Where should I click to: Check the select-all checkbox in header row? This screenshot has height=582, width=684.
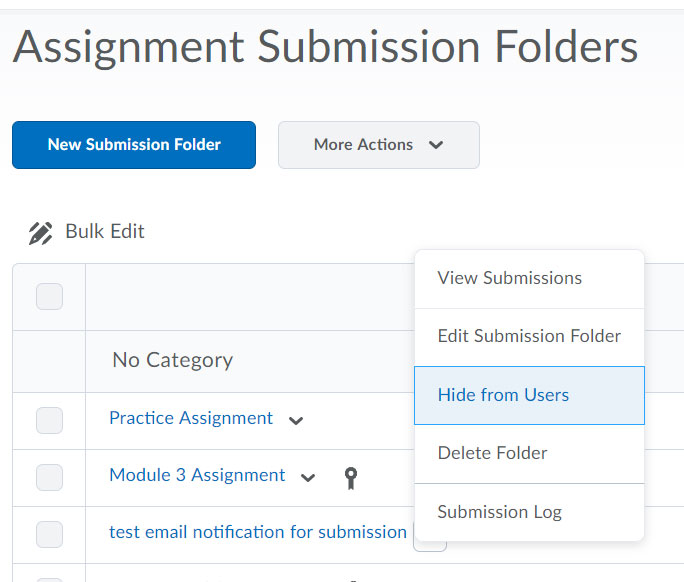point(49,296)
